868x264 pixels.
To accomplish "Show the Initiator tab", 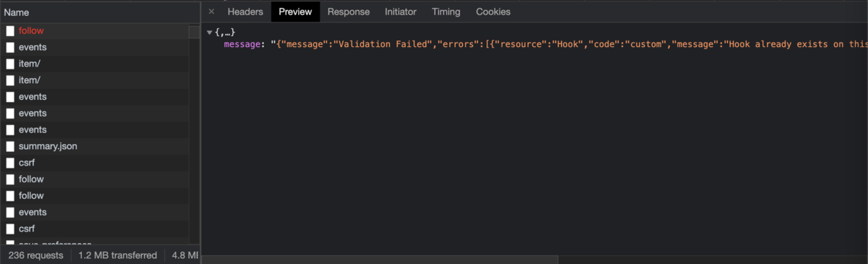I will click(x=401, y=12).
